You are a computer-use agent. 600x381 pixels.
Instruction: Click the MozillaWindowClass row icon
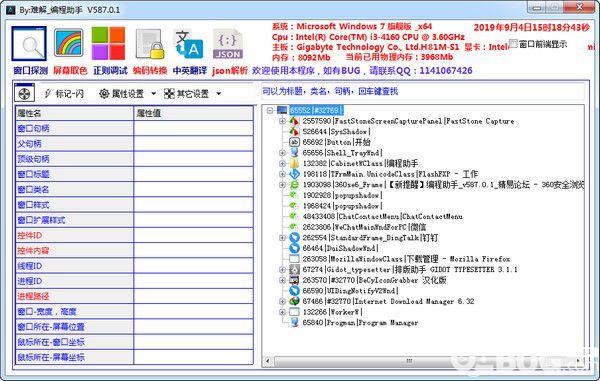click(x=294, y=259)
